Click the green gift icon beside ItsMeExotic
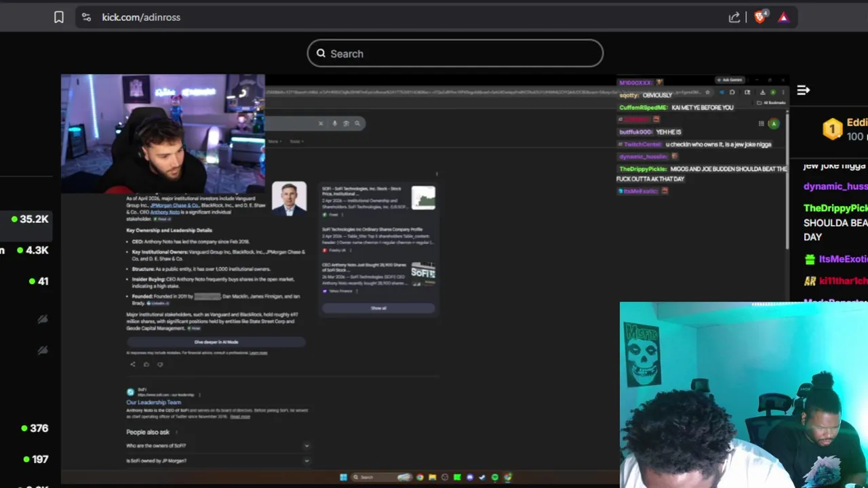Viewport: 868px width, 488px height. pyautogui.click(x=810, y=260)
